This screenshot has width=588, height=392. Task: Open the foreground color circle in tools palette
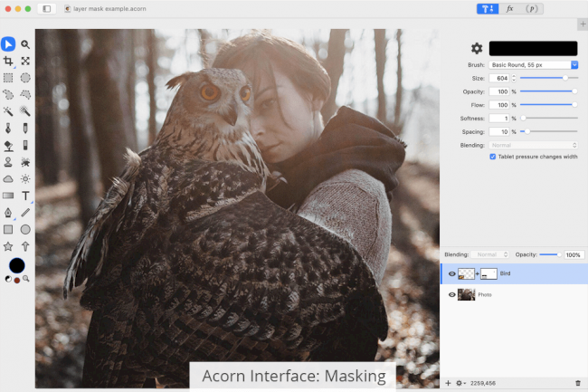(17, 265)
